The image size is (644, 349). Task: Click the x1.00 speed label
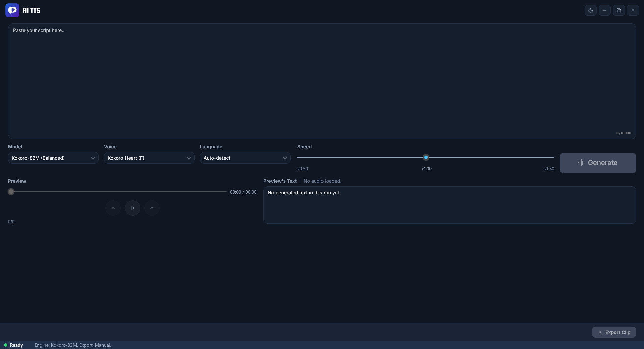(x=427, y=169)
